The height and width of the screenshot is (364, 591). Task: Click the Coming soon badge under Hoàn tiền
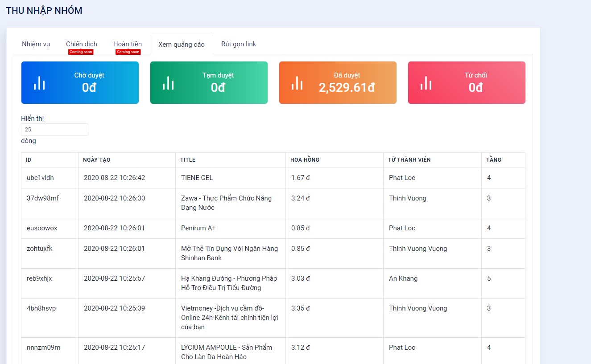coord(128,52)
